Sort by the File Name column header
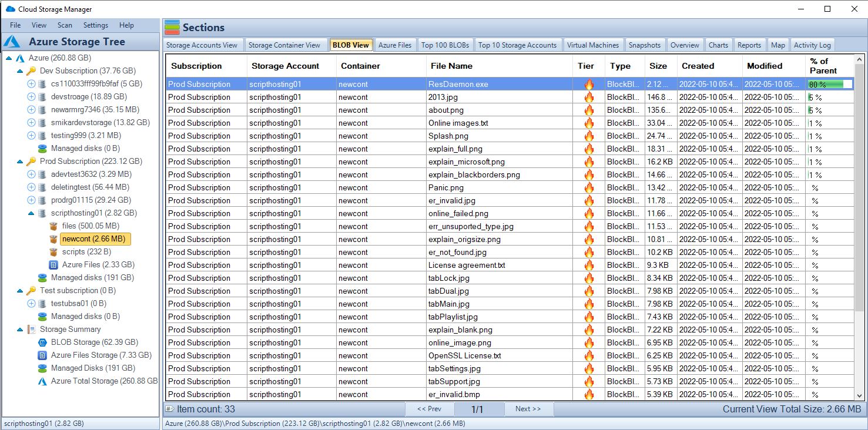 pyautogui.click(x=499, y=66)
